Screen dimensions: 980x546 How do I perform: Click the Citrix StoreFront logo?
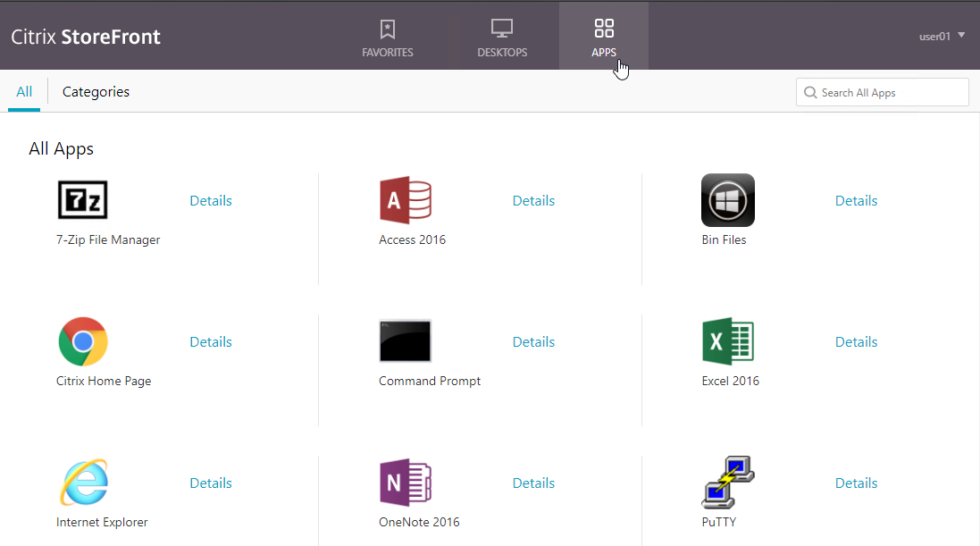pos(86,37)
